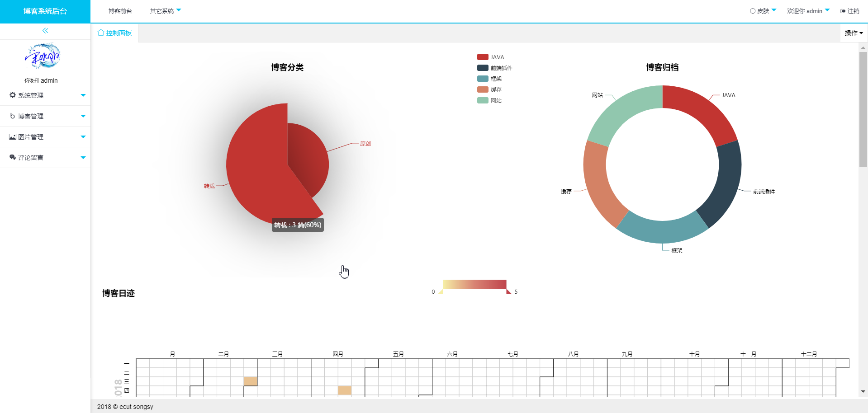Image resolution: width=868 pixels, height=413 pixels.
Task: Click the vertical scrollbar thumb
Action: tap(863, 109)
